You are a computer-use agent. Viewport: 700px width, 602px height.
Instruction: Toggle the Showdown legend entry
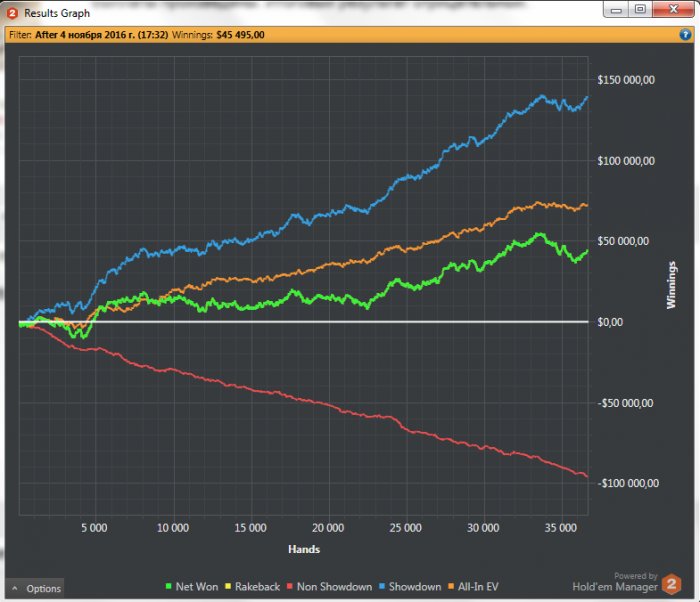pos(410,586)
